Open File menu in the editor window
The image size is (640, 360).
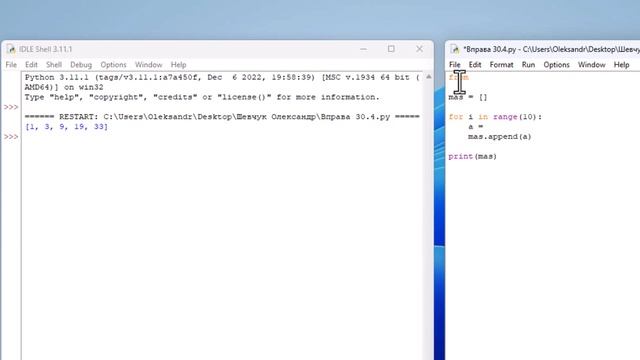(x=455, y=65)
